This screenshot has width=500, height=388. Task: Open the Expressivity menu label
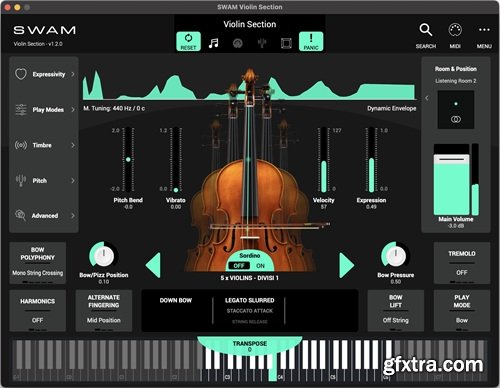(49, 74)
